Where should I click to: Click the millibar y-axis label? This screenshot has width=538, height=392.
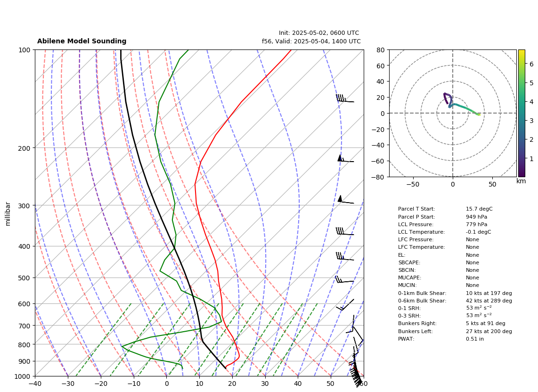pos(8,214)
